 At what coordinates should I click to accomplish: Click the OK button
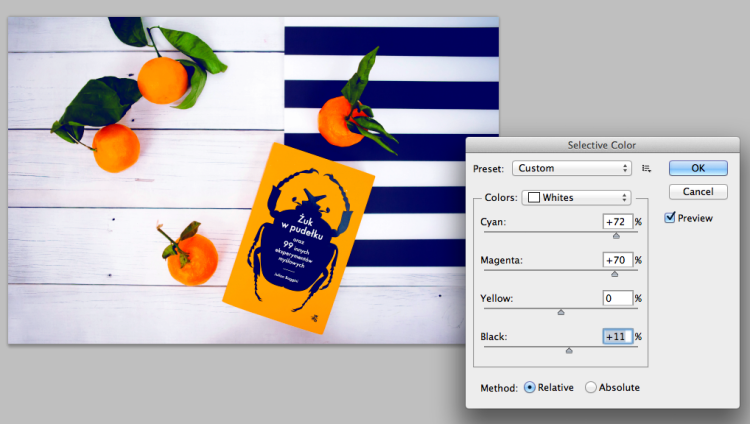[x=698, y=168]
